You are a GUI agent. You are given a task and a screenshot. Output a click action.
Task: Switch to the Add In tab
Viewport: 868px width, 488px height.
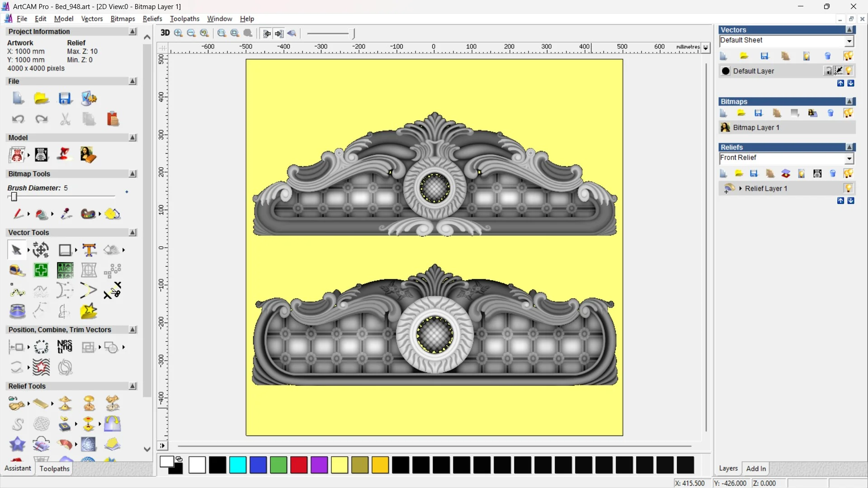(756, 469)
